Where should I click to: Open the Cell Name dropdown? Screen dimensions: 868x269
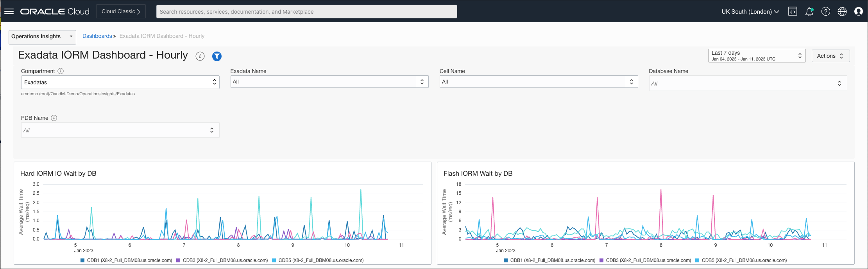pos(538,82)
